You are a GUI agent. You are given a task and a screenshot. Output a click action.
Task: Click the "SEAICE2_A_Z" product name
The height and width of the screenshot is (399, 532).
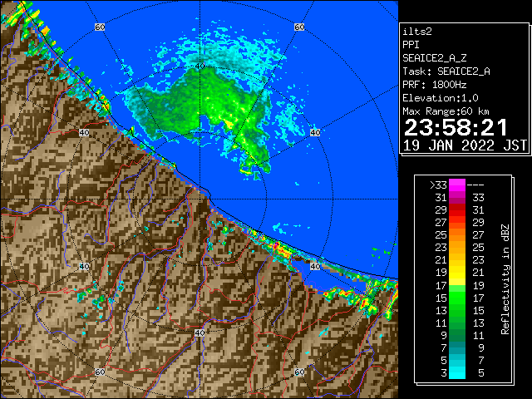click(x=435, y=58)
